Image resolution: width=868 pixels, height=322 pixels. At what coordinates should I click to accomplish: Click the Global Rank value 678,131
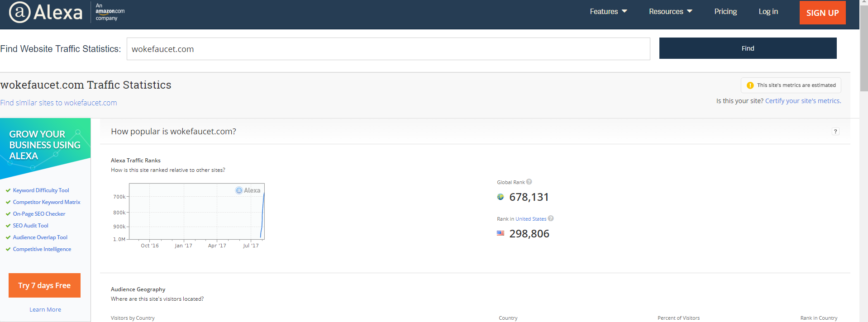click(529, 197)
